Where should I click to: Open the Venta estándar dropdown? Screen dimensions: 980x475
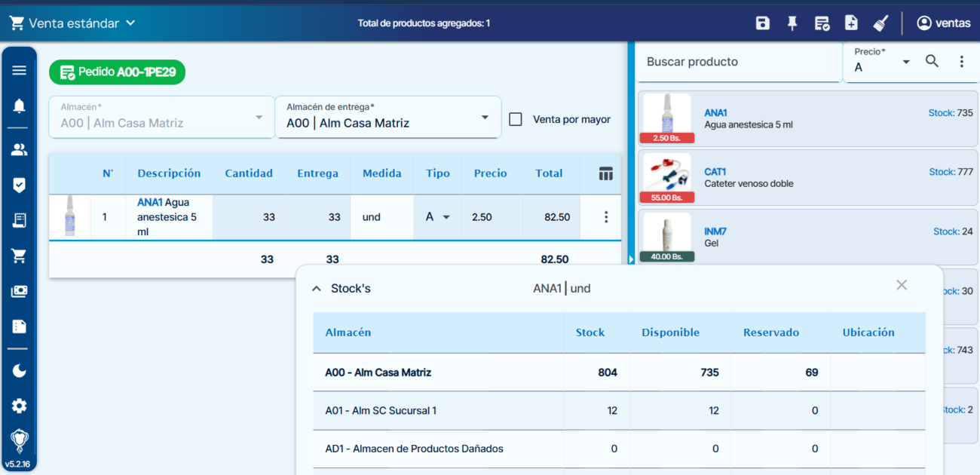tap(72, 23)
